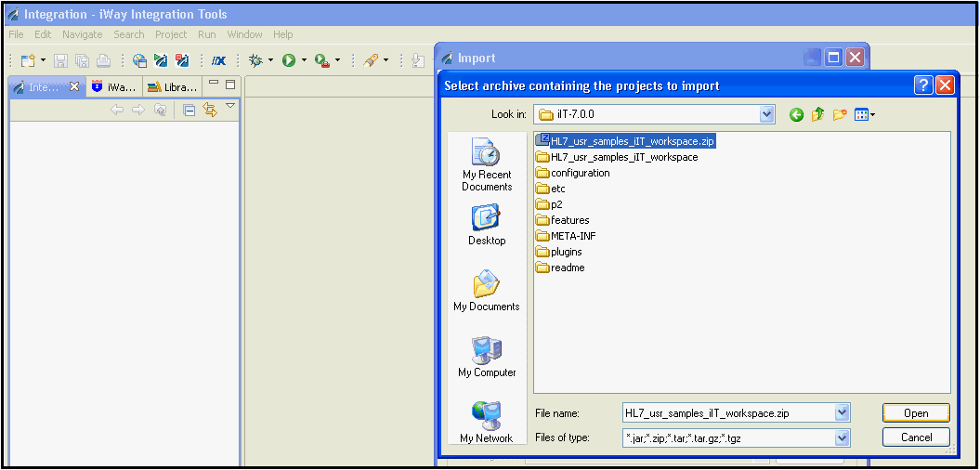Click the Open button
Viewport: 980px width, 470px height.
[916, 412]
